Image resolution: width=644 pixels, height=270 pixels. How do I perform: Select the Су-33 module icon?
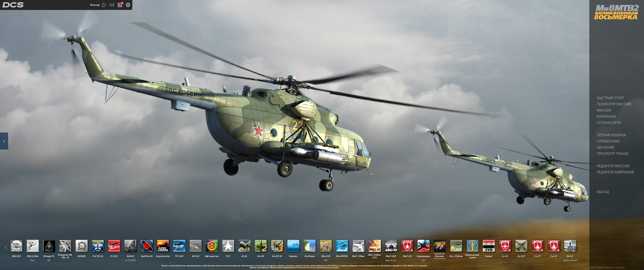(554, 246)
